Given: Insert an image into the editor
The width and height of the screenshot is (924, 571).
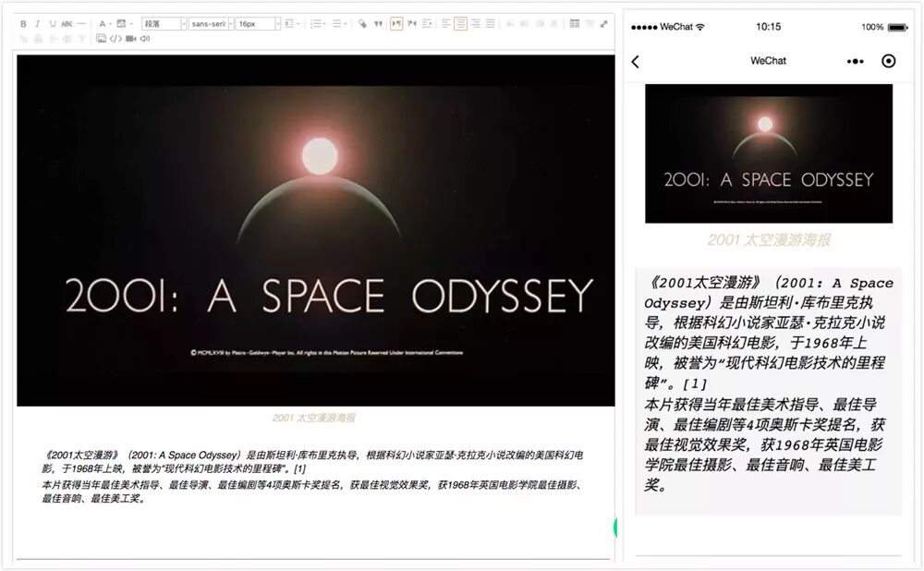Looking at the screenshot, I should [x=101, y=39].
